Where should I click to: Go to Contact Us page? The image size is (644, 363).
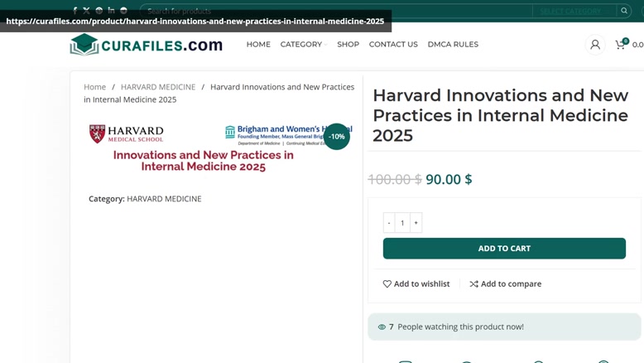pyautogui.click(x=393, y=45)
